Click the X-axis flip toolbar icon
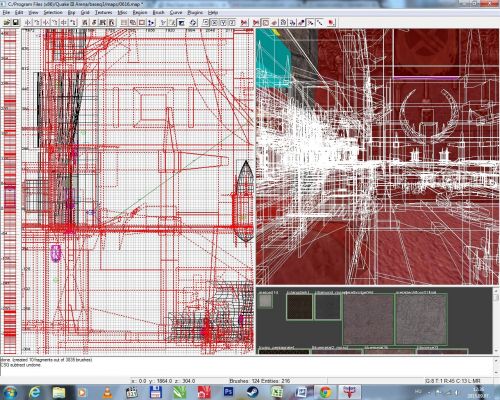 (28, 23)
